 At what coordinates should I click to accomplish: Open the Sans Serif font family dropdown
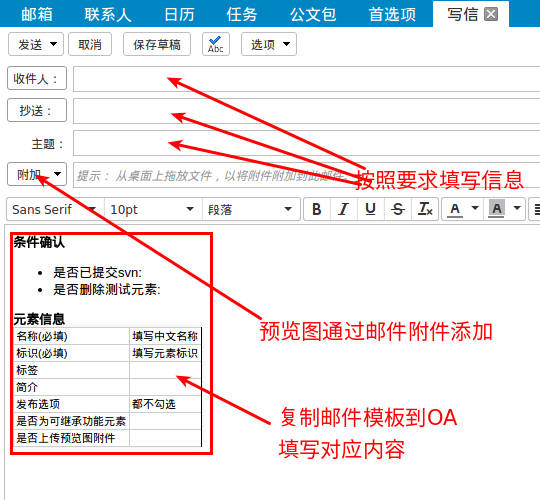coord(55,209)
